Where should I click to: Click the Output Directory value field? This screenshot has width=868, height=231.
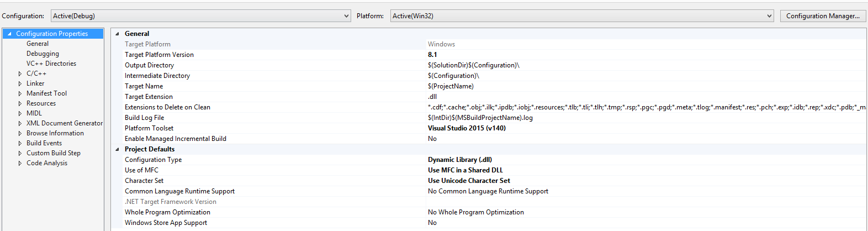click(473, 65)
